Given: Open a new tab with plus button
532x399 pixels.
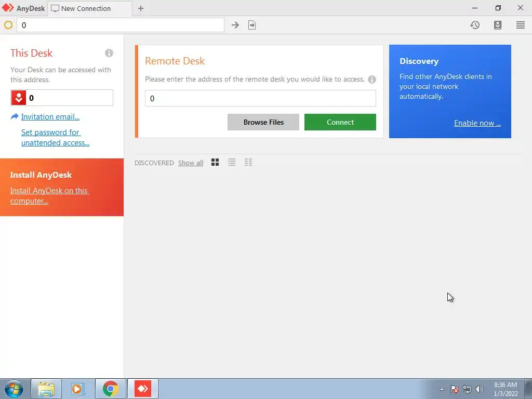Looking at the screenshot, I should [141, 8].
